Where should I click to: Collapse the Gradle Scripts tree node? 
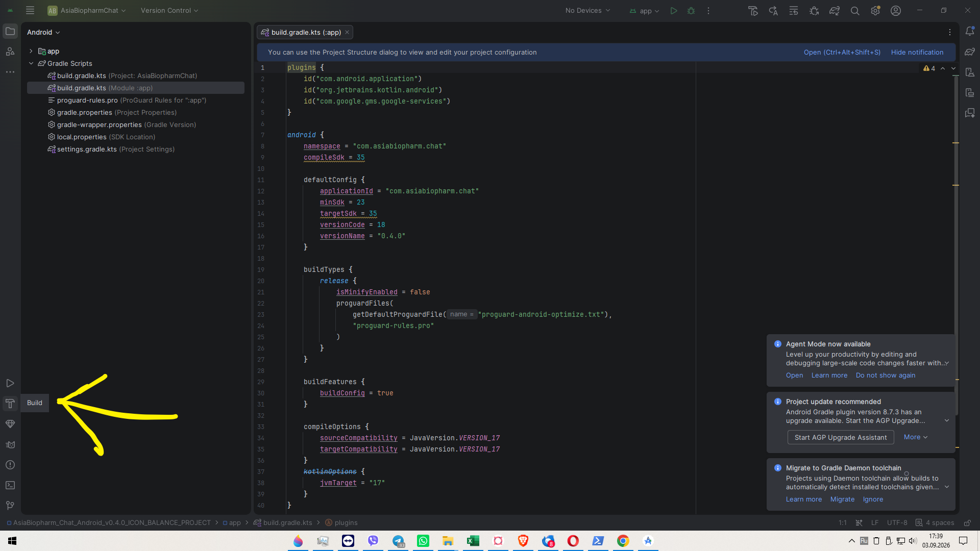31,63
